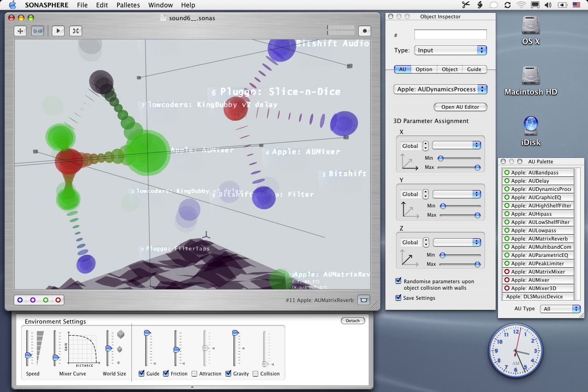Click the Speed slider handle
Image resolution: width=588 pixels, height=392 pixels.
pyautogui.click(x=28, y=355)
